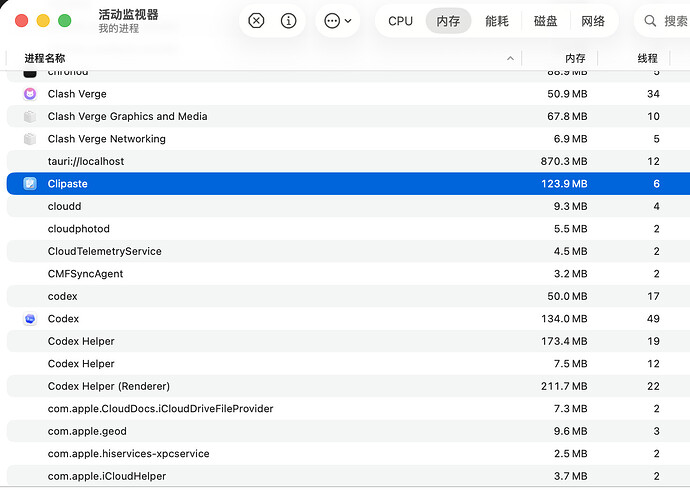Click the green zoom window button
Screen dimensions: 690x490
65,21
